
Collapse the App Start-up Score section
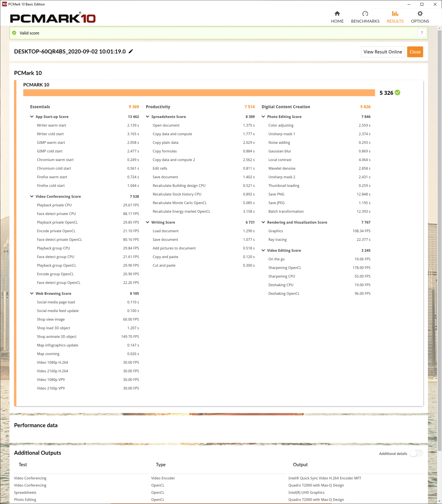point(32,117)
